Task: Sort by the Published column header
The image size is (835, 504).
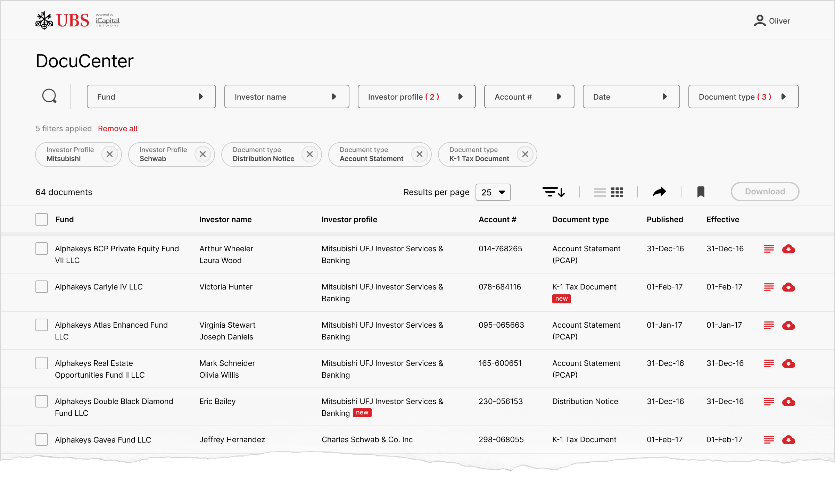Action: pos(664,219)
